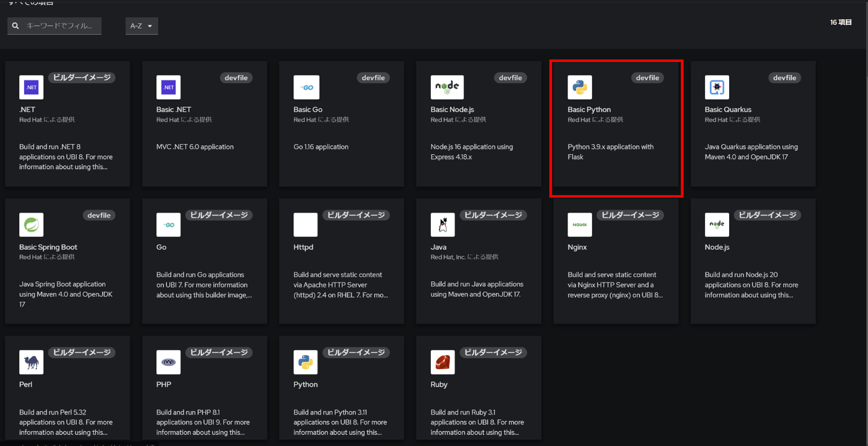Click the Perl camel logo icon
Viewport: 868px width, 446px height.
click(31, 362)
